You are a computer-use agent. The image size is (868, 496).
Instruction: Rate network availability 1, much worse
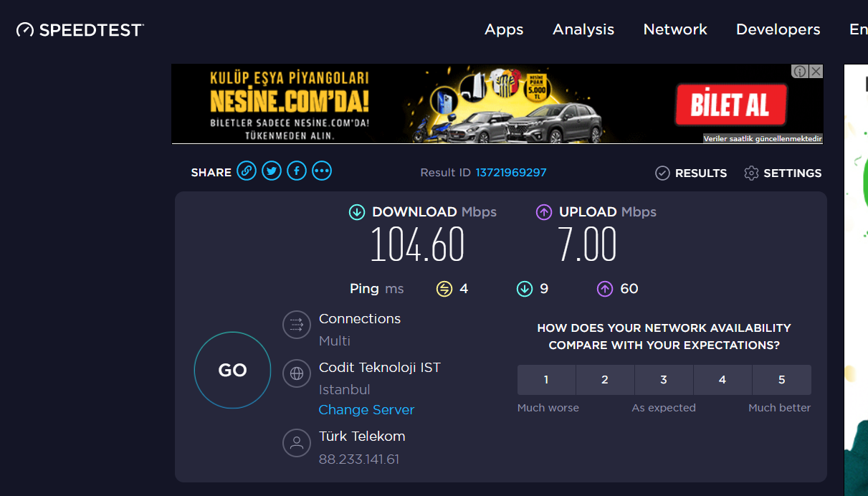coord(546,380)
